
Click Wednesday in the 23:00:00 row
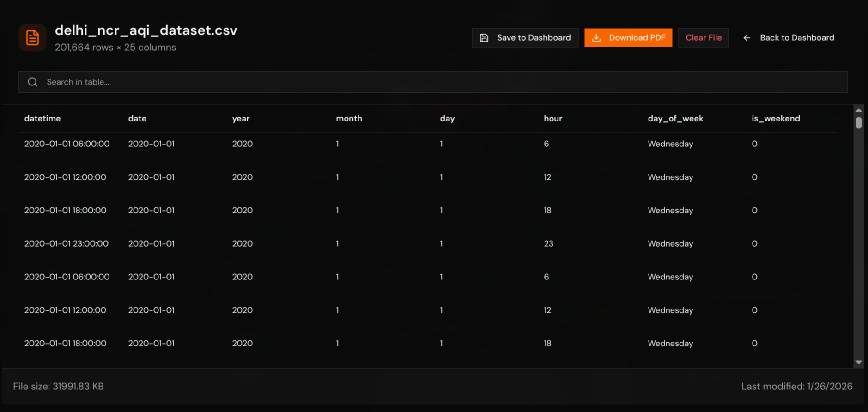pos(670,244)
